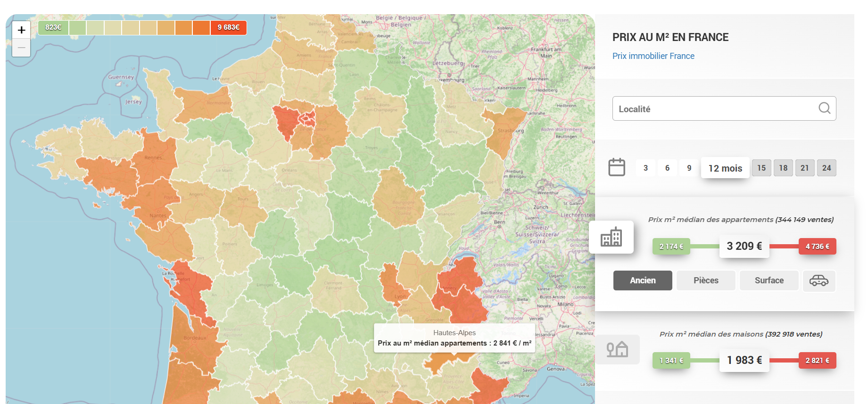
Task: Toggle the parking car icon
Action: (x=819, y=280)
